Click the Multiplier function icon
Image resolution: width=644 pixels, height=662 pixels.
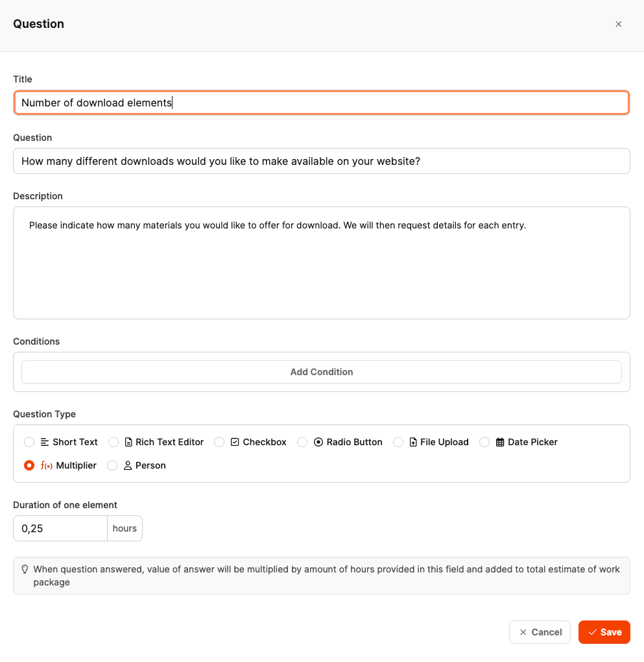point(47,465)
